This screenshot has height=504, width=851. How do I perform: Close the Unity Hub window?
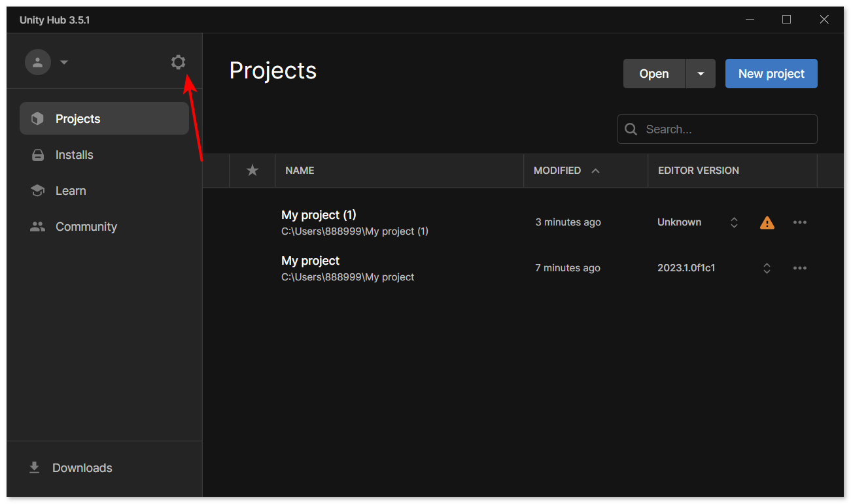pyautogui.click(x=824, y=20)
